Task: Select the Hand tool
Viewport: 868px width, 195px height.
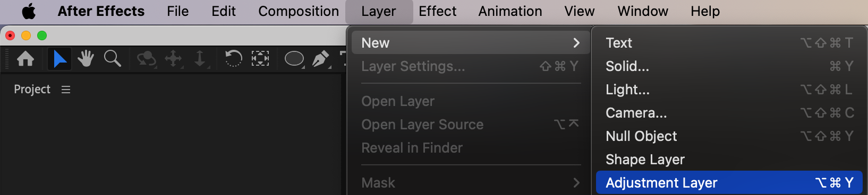Action: coord(85,58)
